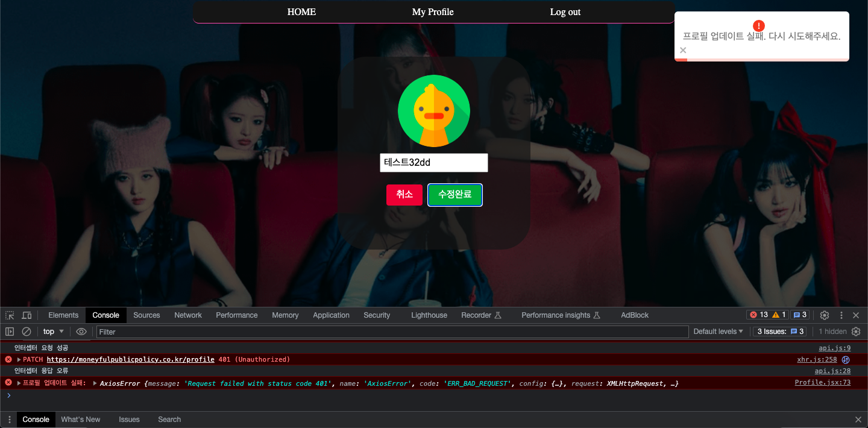868x428 pixels.
Task: Show the console sidebar icon
Action: pos(10,332)
